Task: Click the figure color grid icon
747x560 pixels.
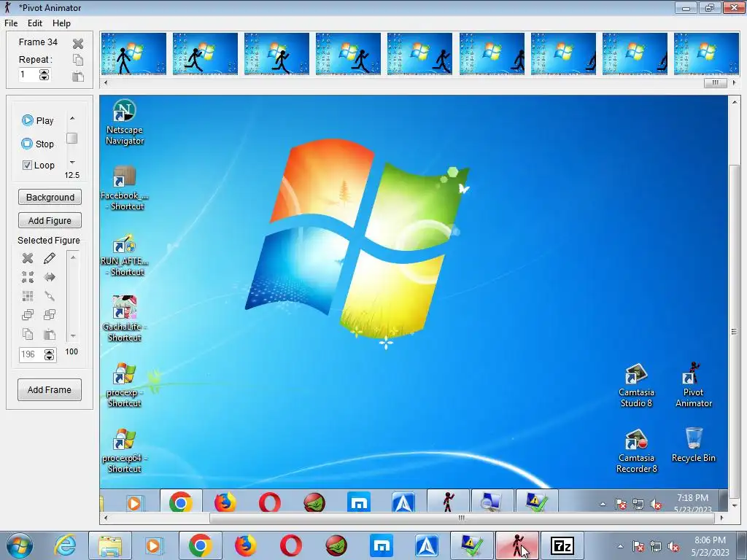Action: coord(28,296)
